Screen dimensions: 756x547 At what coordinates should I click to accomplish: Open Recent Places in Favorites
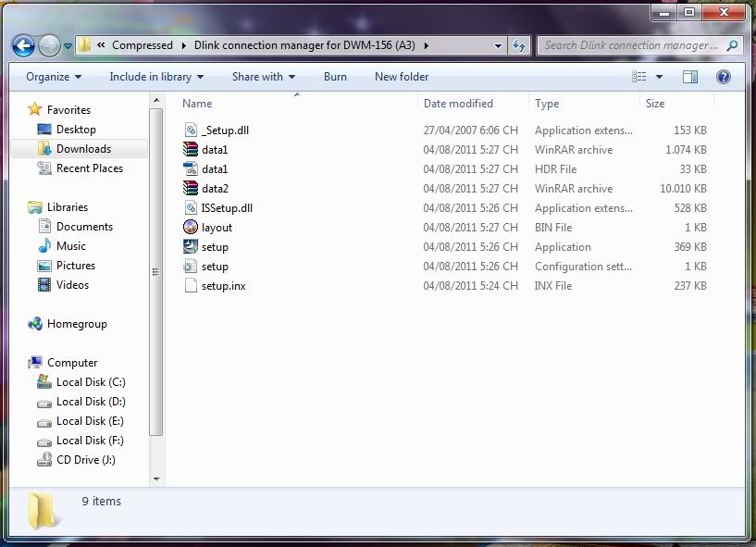(90, 168)
